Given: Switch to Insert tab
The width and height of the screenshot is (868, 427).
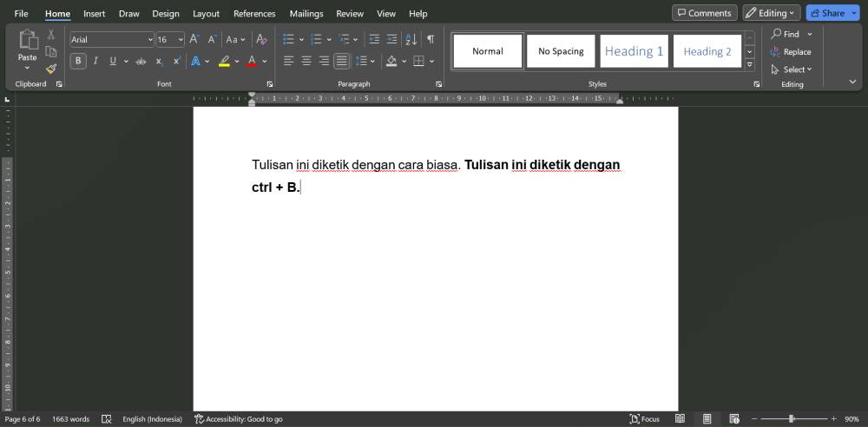Looking at the screenshot, I should tap(94, 13).
